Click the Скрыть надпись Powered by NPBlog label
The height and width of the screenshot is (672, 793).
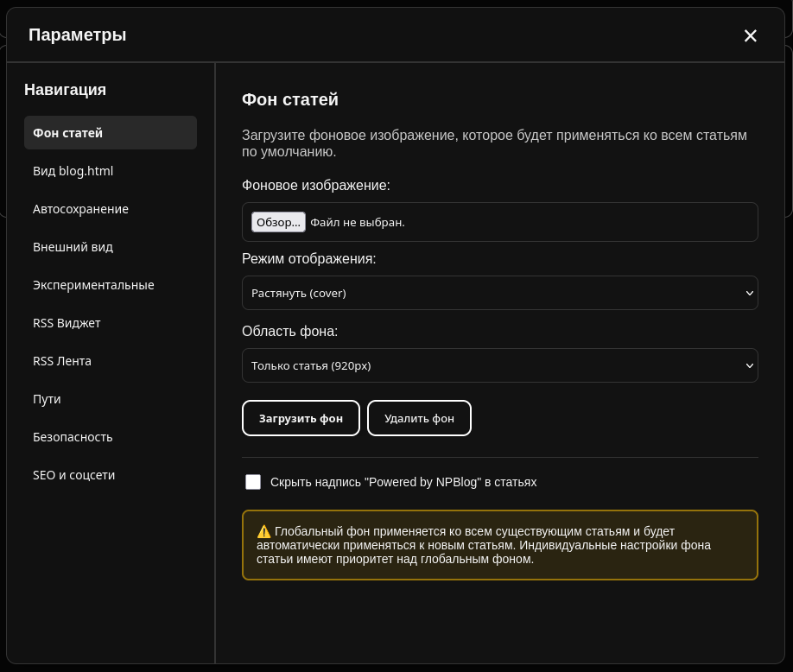(403, 482)
